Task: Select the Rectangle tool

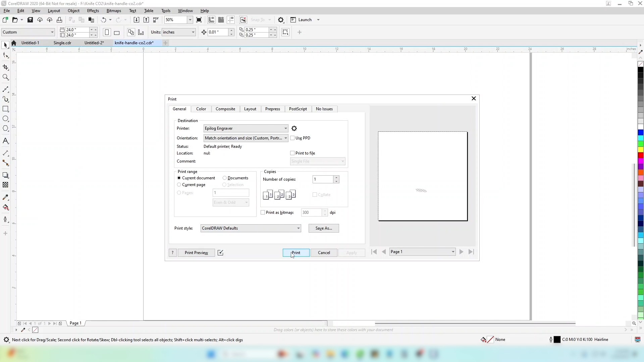Action: click(x=5, y=109)
